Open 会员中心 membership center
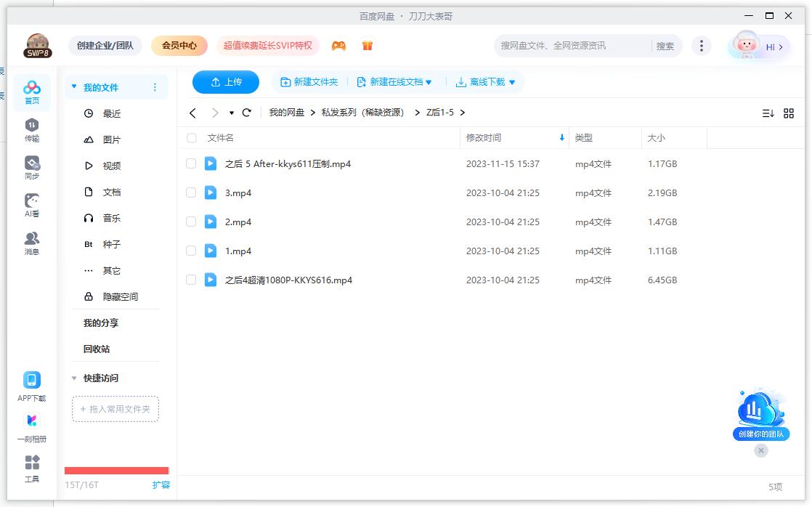Viewport: 812px width, 507px height. 179,45
